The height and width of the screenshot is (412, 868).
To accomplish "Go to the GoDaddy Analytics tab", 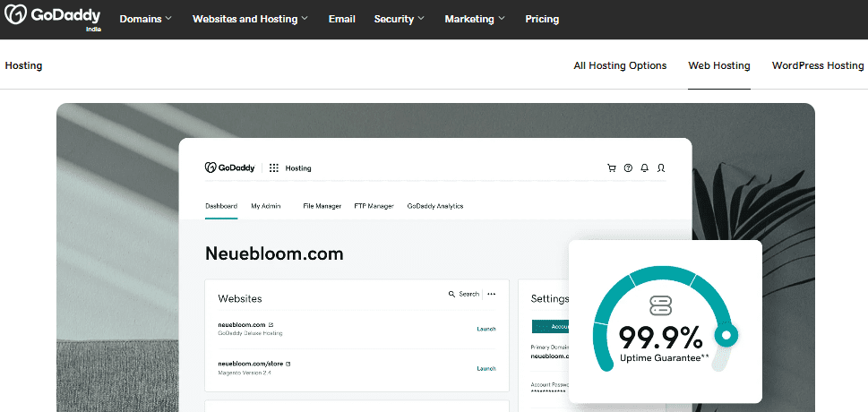I will (x=435, y=206).
